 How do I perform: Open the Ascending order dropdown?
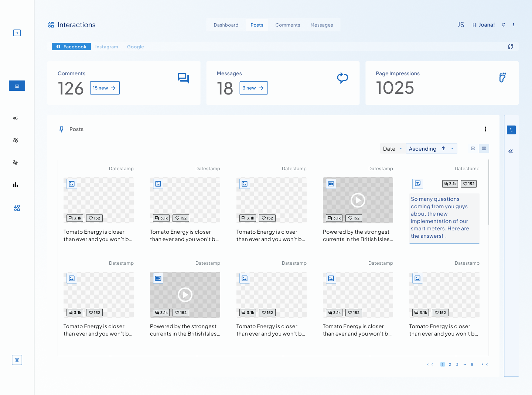click(x=451, y=148)
